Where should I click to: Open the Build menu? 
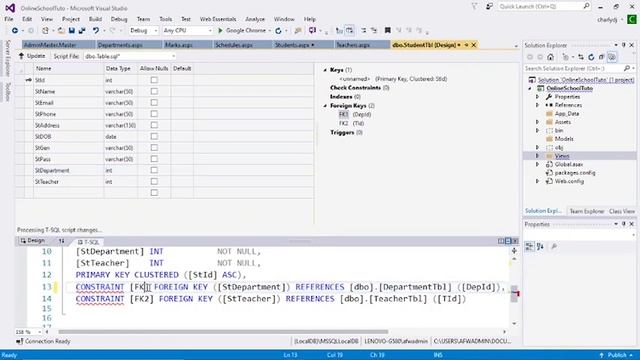(x=95, y=19)
